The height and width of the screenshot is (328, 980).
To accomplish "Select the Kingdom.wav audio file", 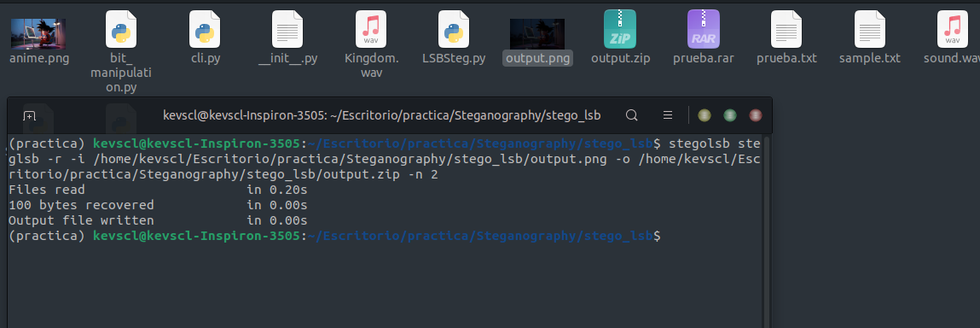I will click(371, 29).
